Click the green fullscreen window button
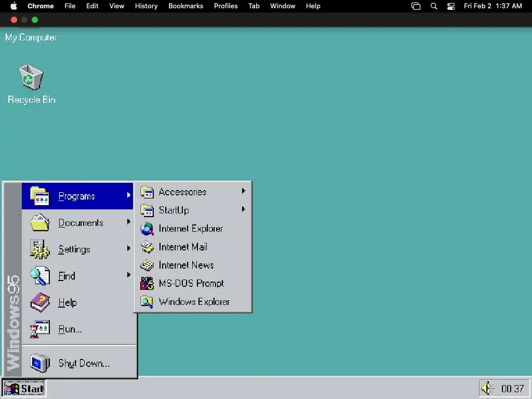Screen dimensions: 532x399 click(35, 20)
